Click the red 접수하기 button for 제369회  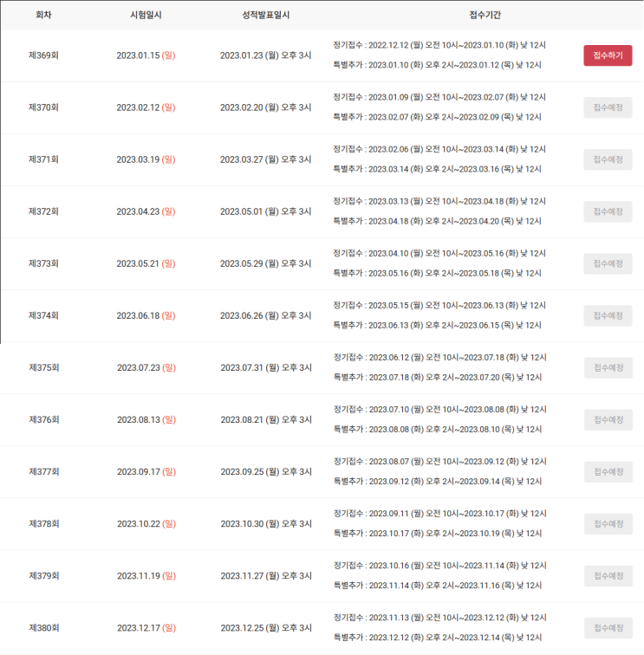tap(608, 55)
